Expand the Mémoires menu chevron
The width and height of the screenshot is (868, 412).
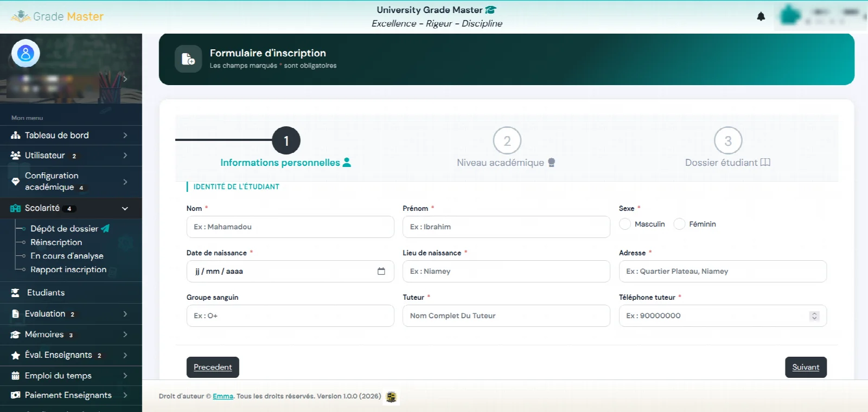[x=125, y=334]
